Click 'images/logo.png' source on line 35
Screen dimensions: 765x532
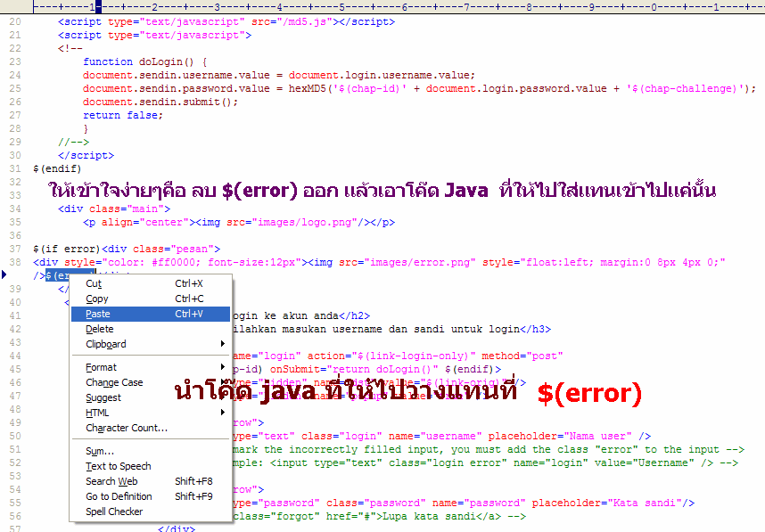click(x=304, y=223)
